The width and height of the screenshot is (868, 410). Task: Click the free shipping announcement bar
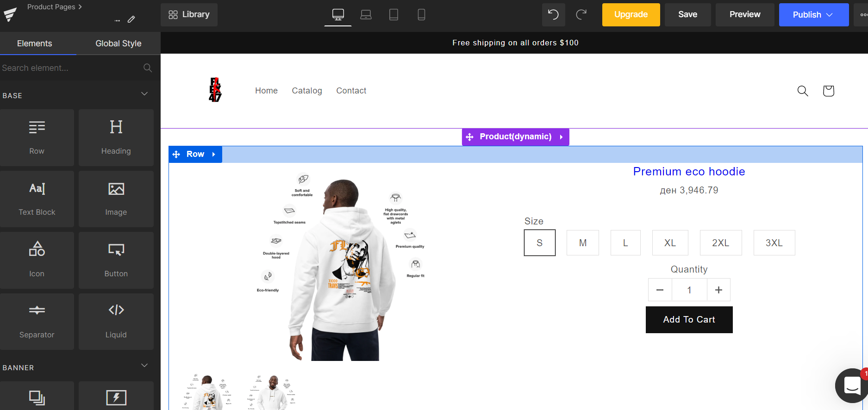click(x=515, y=43)
